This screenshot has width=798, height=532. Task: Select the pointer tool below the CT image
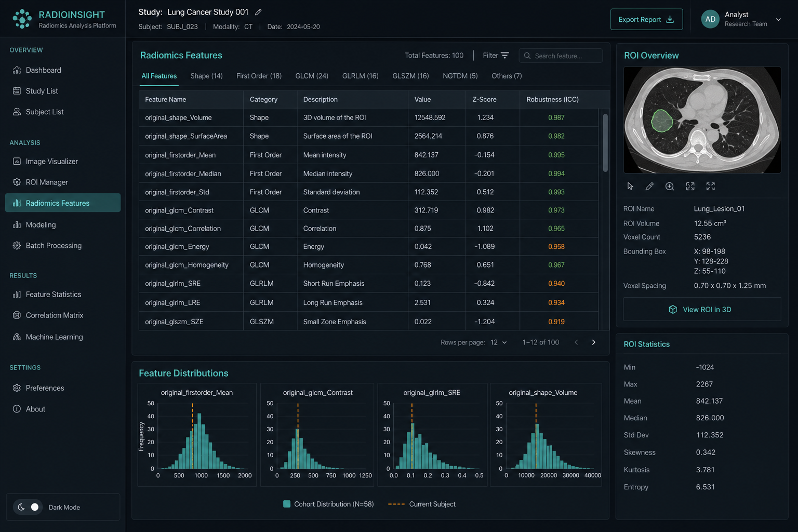[630, 187]
